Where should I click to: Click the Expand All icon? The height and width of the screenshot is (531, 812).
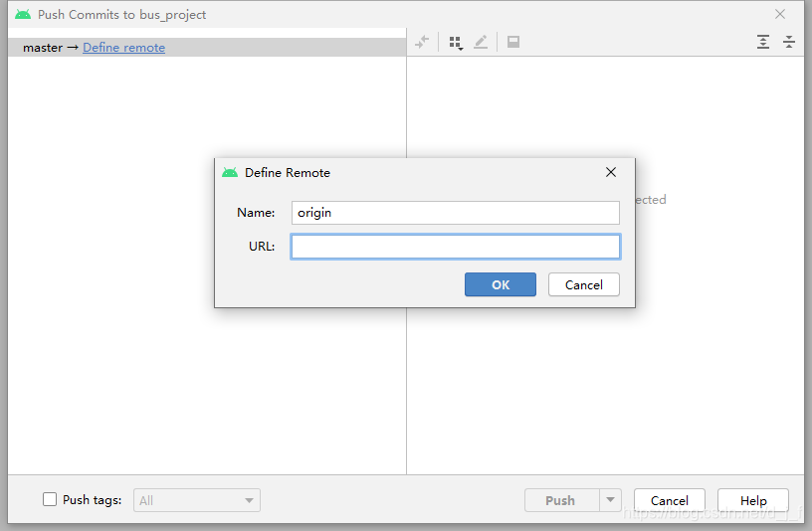click(x=763, y=42)
